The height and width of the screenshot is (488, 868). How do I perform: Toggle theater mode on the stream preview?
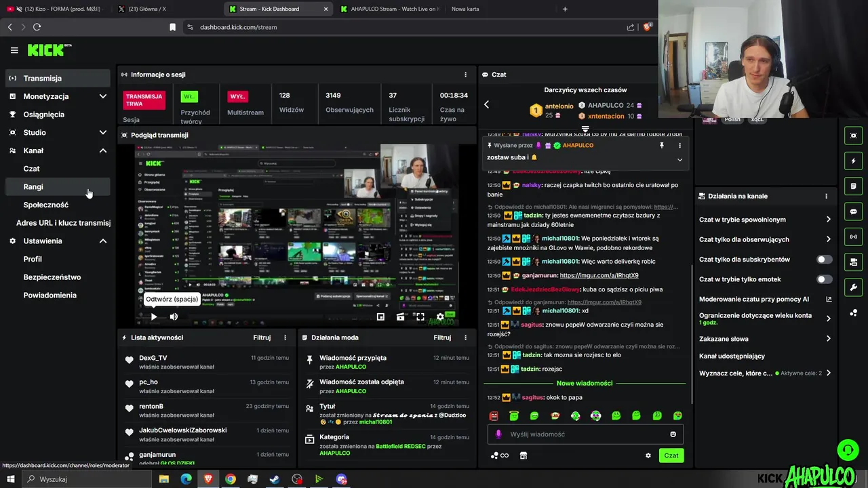[x=401, y=317]
